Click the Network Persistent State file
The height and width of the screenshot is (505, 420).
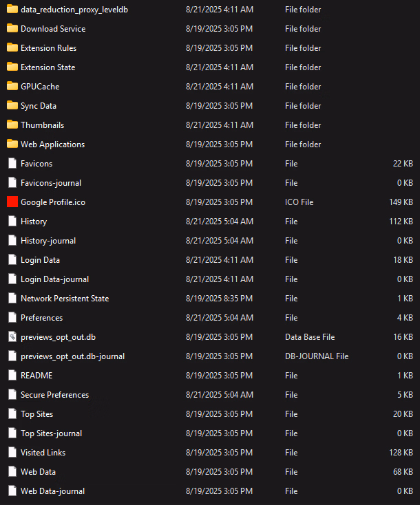(64, 299)
